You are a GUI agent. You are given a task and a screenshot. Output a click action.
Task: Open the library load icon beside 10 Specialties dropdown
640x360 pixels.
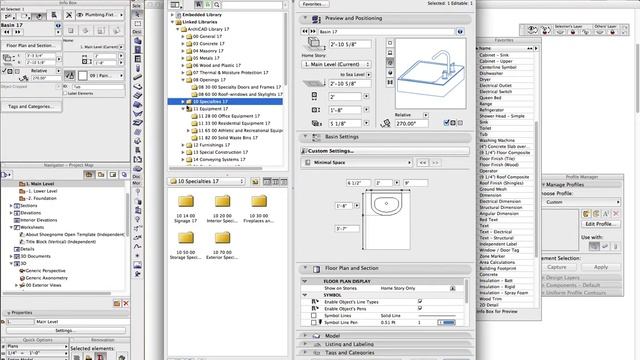tap(255, 182)
